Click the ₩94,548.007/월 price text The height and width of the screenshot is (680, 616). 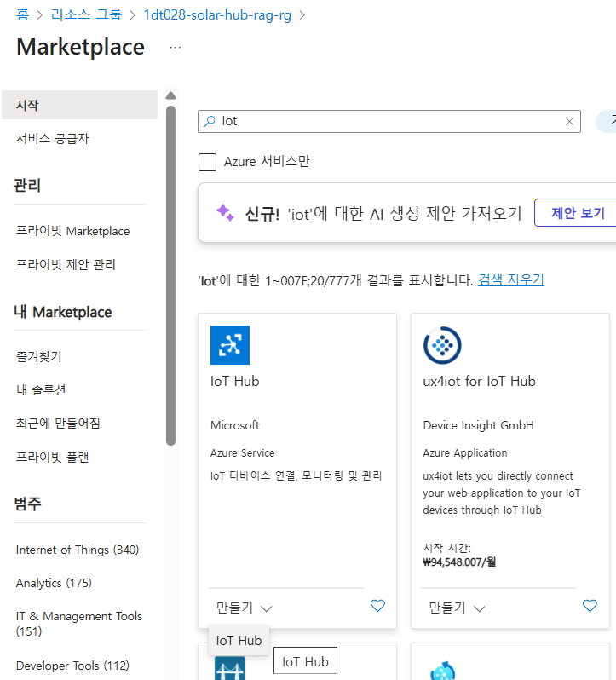459,562
